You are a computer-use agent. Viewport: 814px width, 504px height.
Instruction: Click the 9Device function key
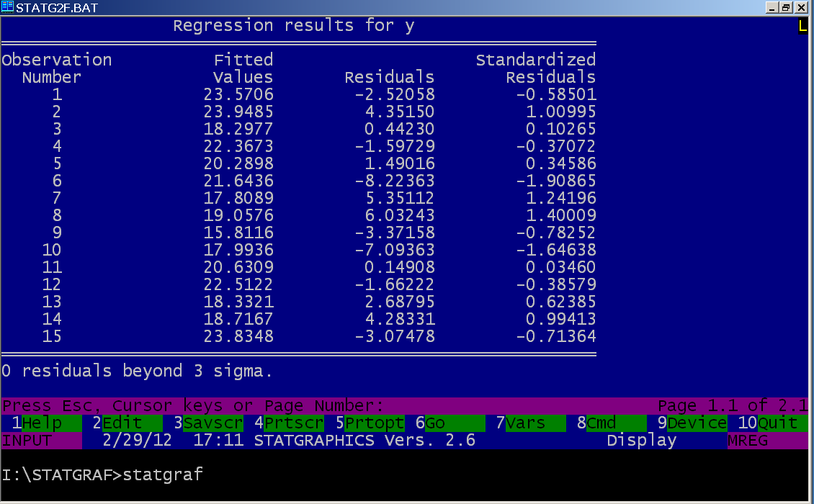tap(692, 423)
